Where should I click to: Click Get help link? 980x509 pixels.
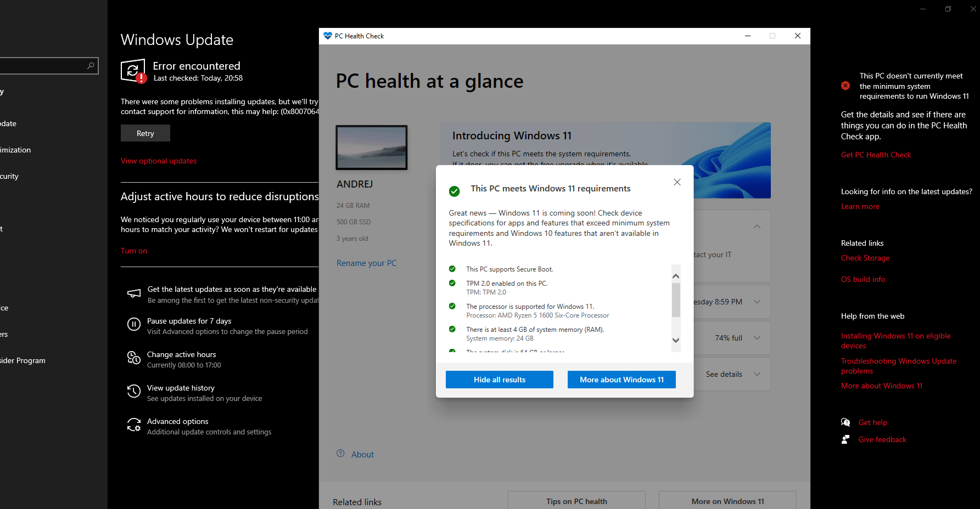pyautogui.click(x=873, y=422)
